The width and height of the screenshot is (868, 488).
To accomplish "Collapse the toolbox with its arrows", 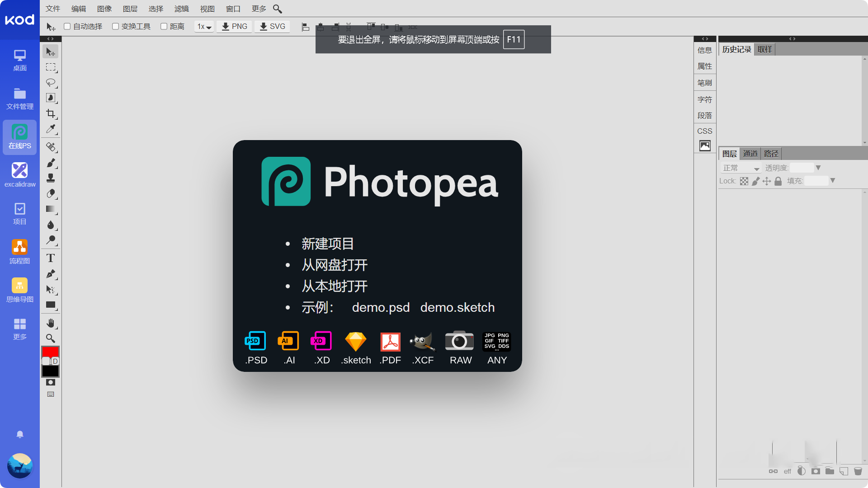I will pyautogui.click(x=51, y=39).
